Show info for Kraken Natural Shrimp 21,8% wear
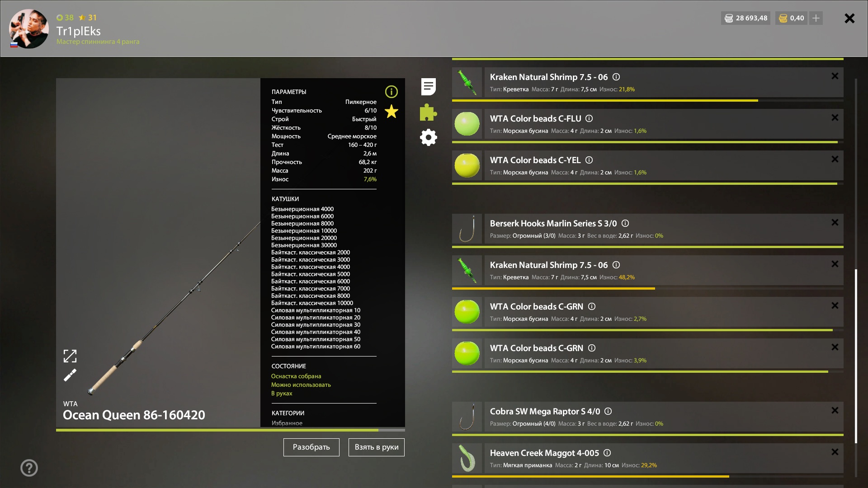868x488 pixels. [616, 77]
